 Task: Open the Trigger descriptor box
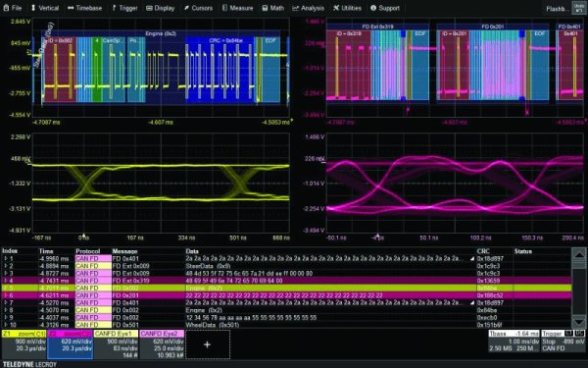pyautogui.click(x=563, y=342)
